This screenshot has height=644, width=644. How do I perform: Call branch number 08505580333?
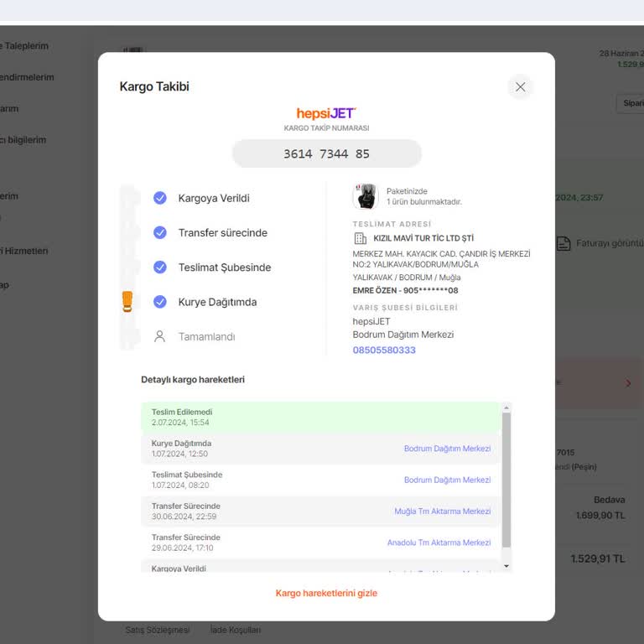(x=384, y=351)
